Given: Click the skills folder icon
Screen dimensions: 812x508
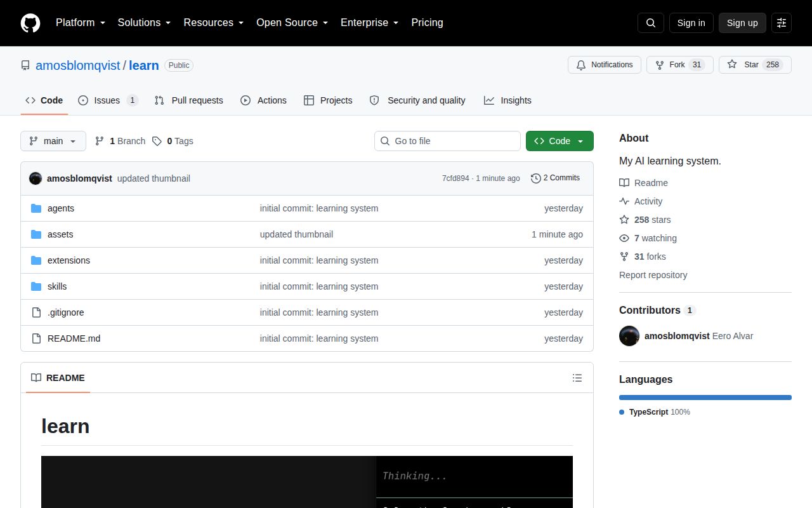Looking at the screenshot, I should point(36,286).
